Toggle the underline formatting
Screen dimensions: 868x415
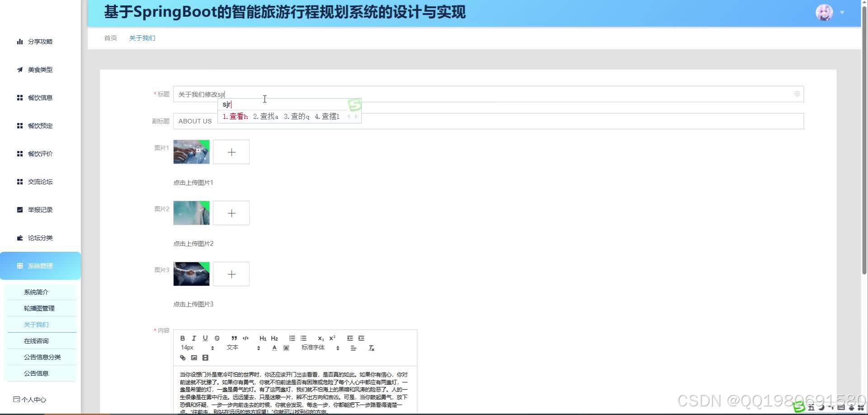[205, 338]
